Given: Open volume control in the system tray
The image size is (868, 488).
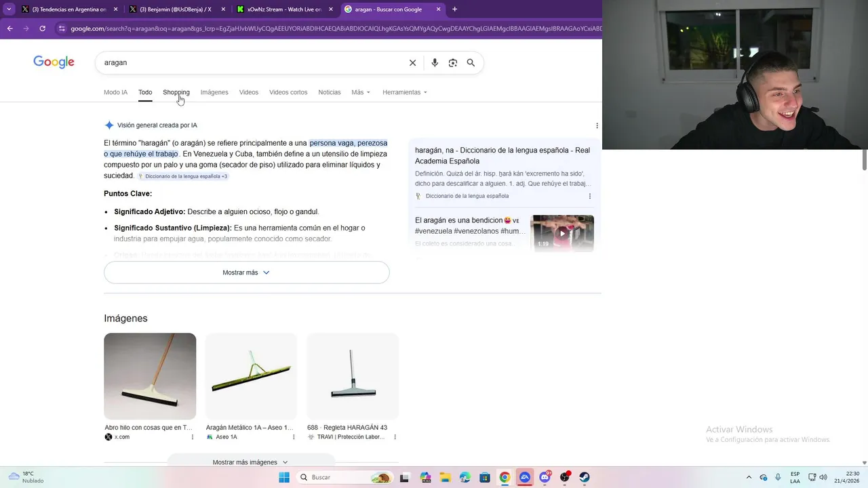Looking at the screenshot, I should [x=823, y=477].
